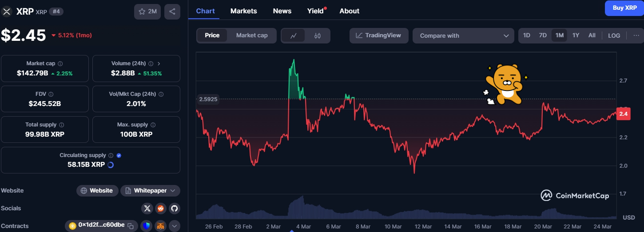Open Max. supply info icon
The height and width of the screenshot is (232, 644).
click(x=153, y=125)
